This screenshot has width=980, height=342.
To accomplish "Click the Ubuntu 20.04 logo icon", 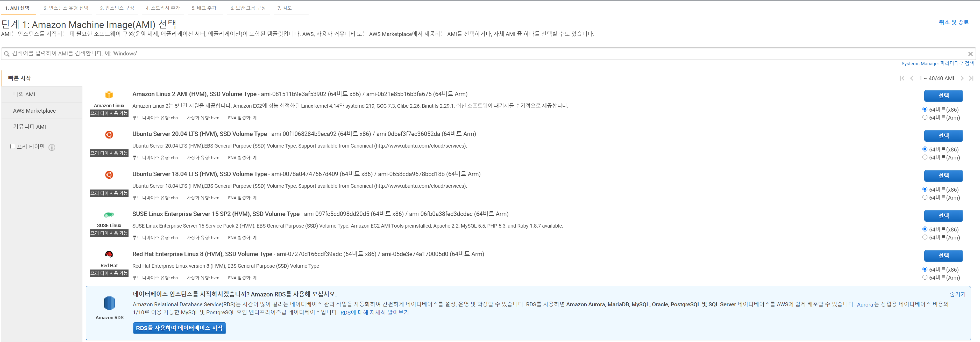I will [x=109, y=135].
